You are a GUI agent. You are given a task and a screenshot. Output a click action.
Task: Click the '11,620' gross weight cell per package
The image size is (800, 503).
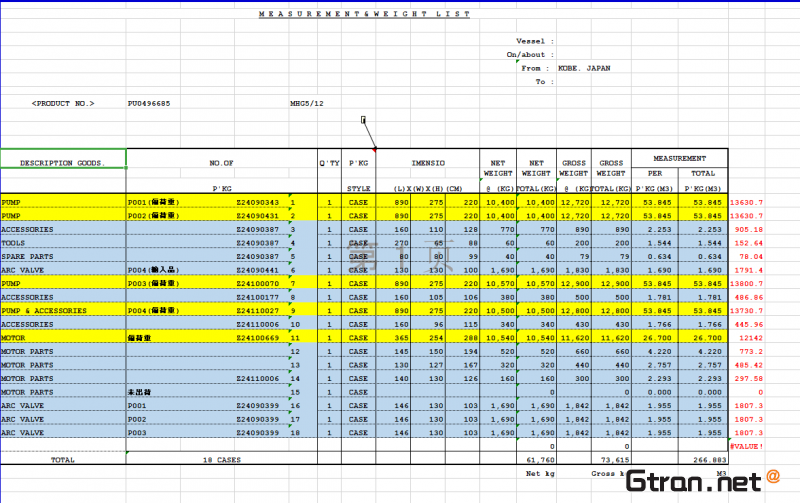(574, 338)
